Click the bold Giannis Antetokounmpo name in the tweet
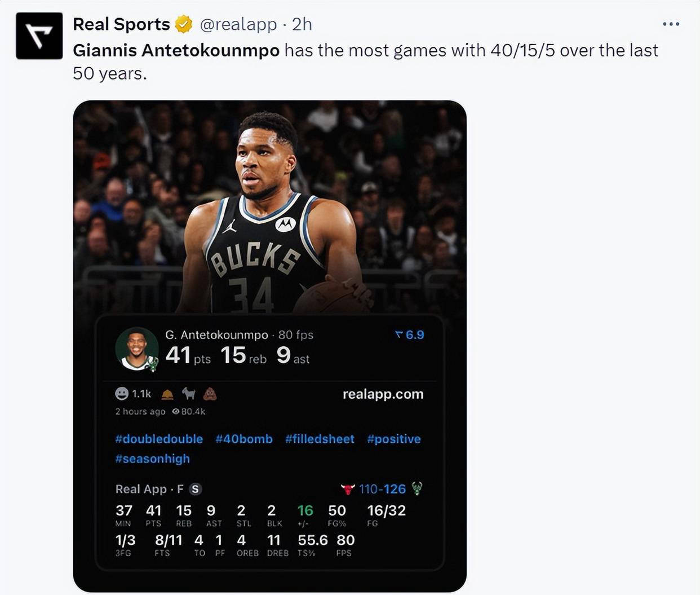 pyautogui.click(x=176, y=51)
